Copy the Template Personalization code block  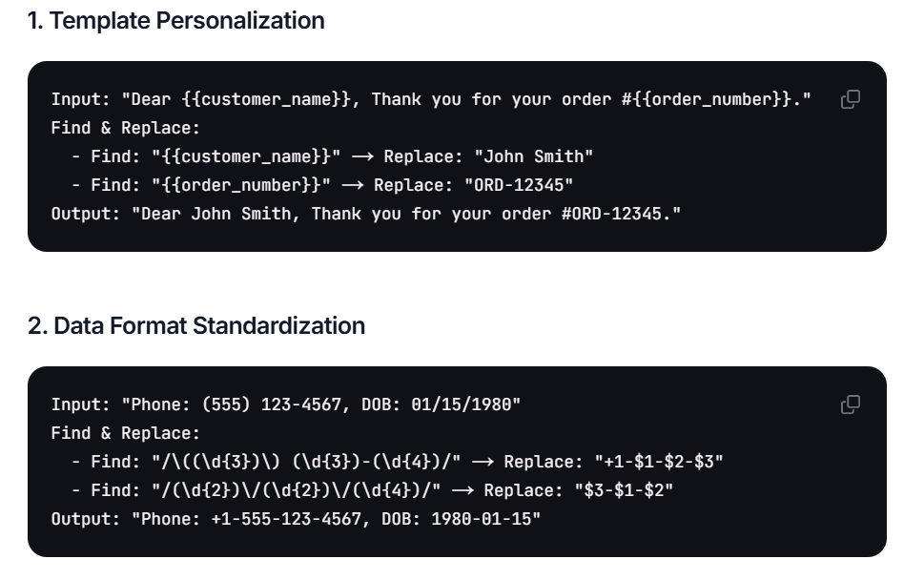[x=850, y=99]
